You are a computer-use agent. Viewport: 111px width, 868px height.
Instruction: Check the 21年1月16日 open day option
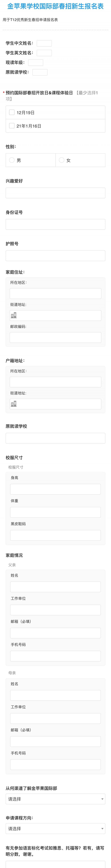pyautogui.click(x=12, y=126)
